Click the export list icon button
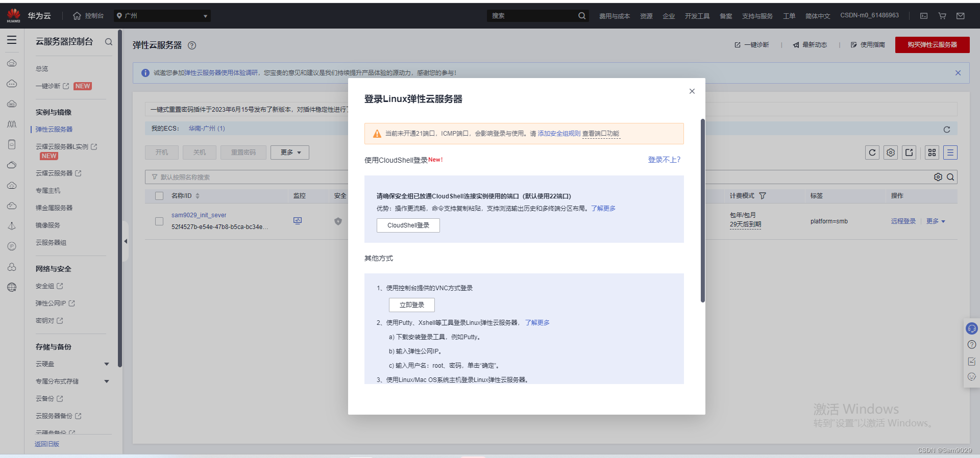 (x=909, y=152)
